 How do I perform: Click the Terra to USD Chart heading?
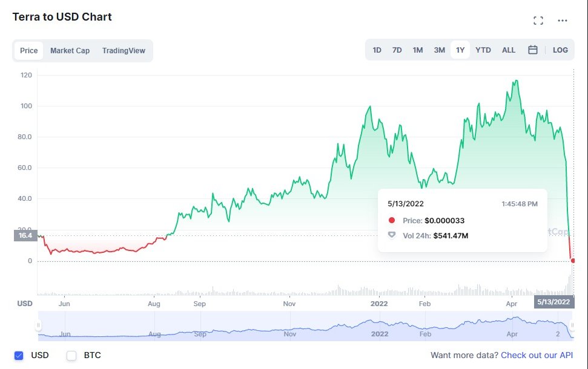62,17
